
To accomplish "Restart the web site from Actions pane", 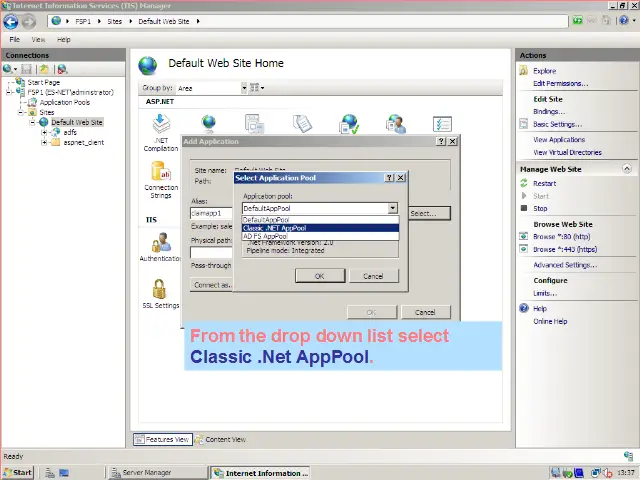I will tap(544, 184).
